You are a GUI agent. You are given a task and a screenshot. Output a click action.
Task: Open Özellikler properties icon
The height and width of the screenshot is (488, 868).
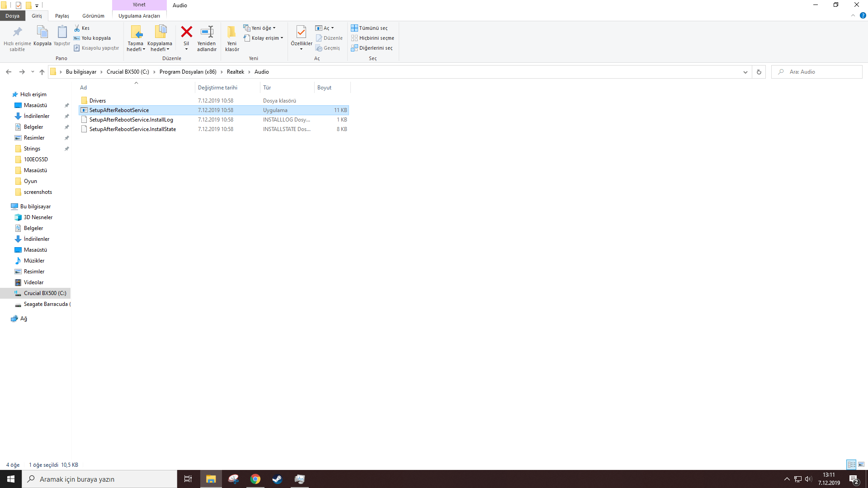301,32
